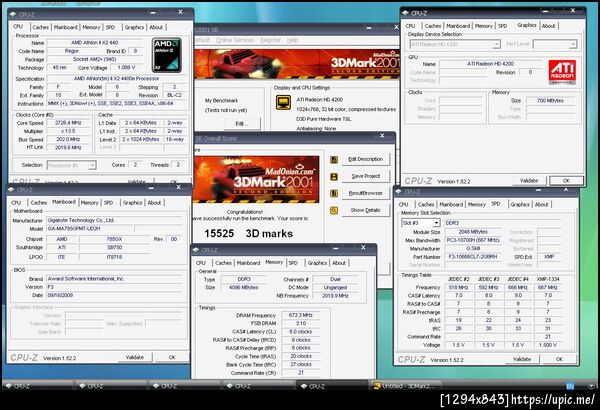Click the DRAM Frequency 673.3 MHz value
The height and width of the screenshot is (410, 600).
click(301, 315)
